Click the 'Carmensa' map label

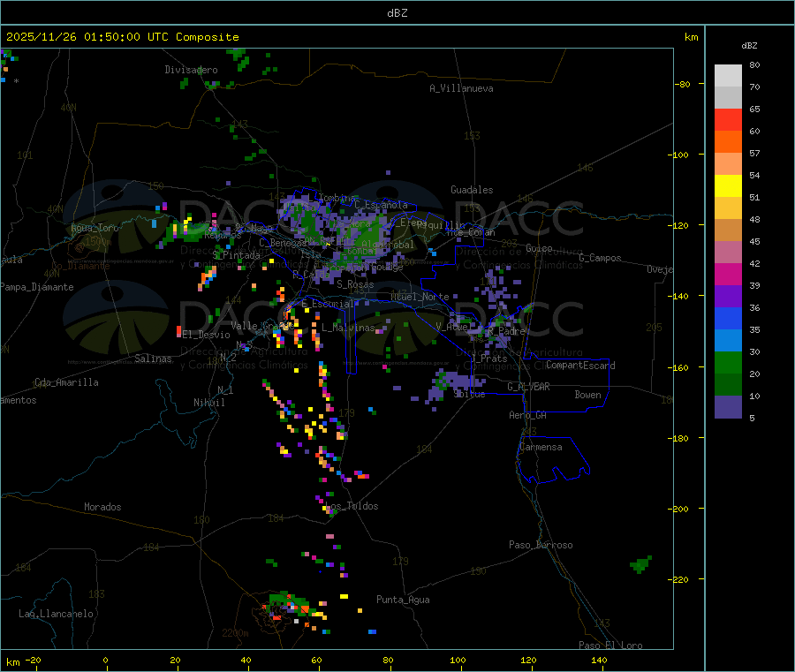(541, 447)
